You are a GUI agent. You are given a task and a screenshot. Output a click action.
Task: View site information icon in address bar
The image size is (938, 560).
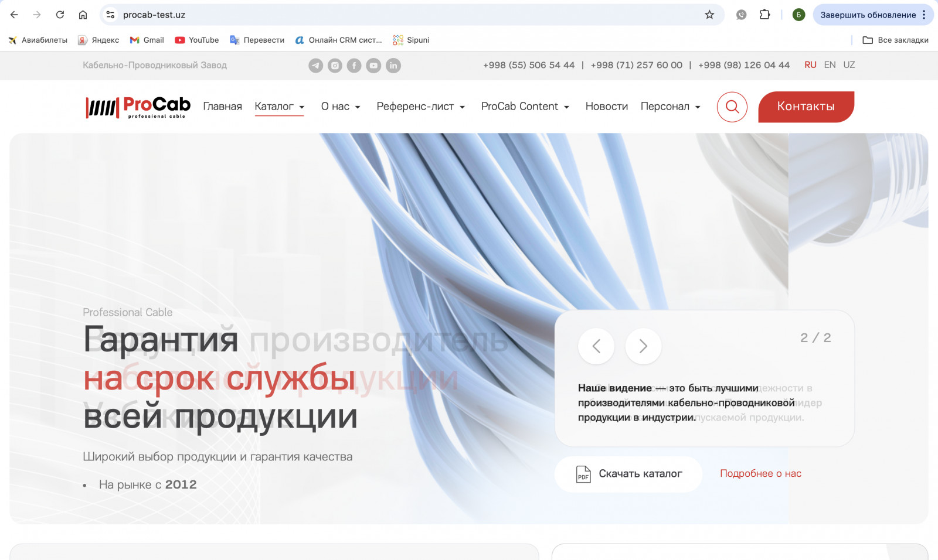[110, 15]
